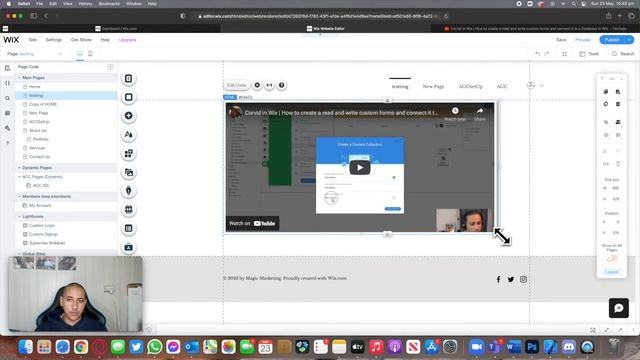Click Watch on YouTube link in video
This screenshot has width=640, height=360.
pyautogui.click(x=252, y=223)
